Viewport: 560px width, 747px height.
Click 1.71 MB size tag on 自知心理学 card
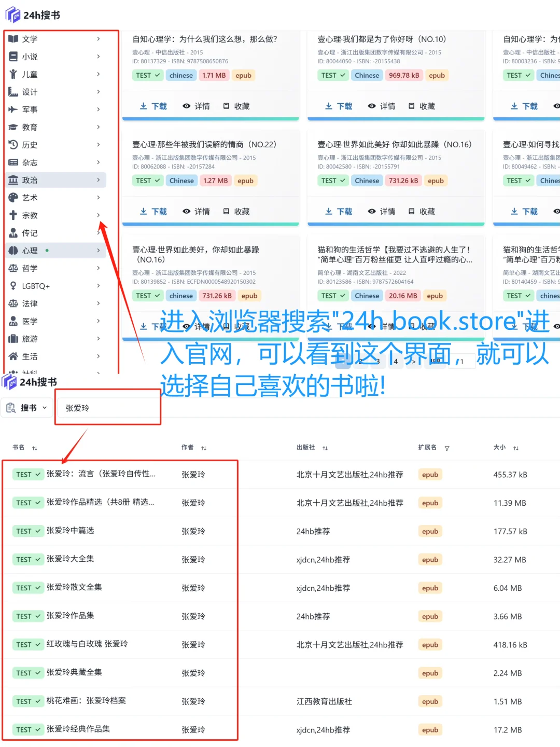tap(214, 75)
